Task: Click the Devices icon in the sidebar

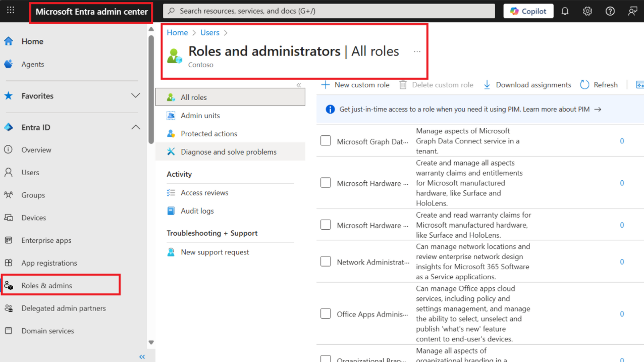Action: pos(8,218)
